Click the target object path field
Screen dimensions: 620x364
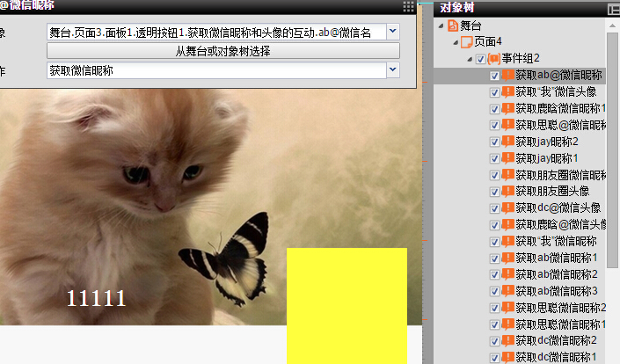(x=216, y=32)
